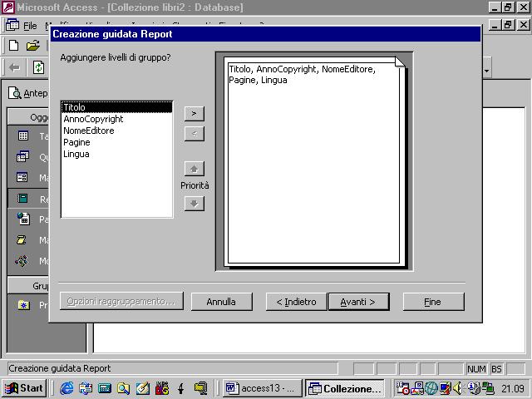
Task: Select Pagine in the field list
Action: (116, 142)
